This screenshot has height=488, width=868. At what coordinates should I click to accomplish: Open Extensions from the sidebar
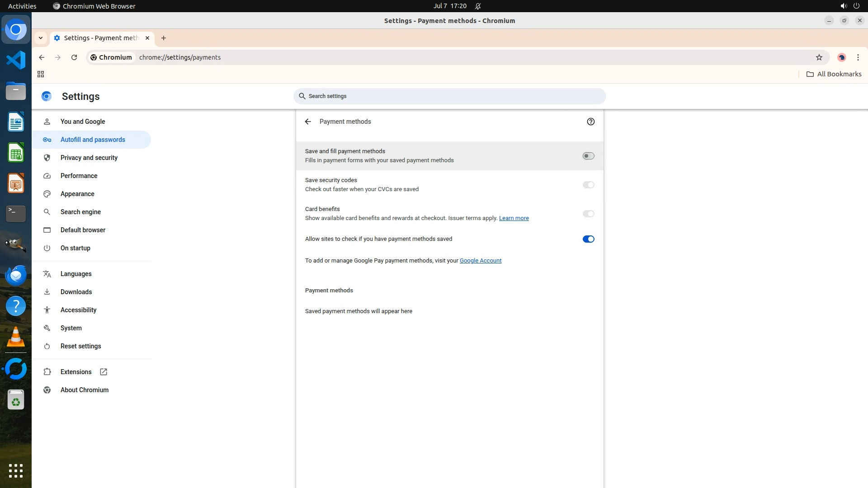tap(76, 372)
